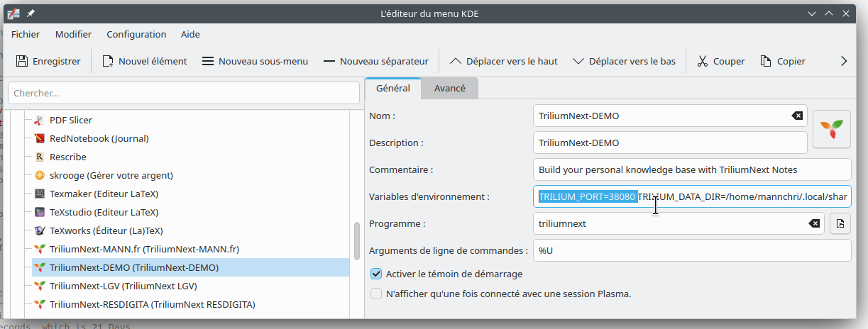Click the TeXstudio app icon
Viewport: 868px width, 329px height.
[x=40, y=212]
